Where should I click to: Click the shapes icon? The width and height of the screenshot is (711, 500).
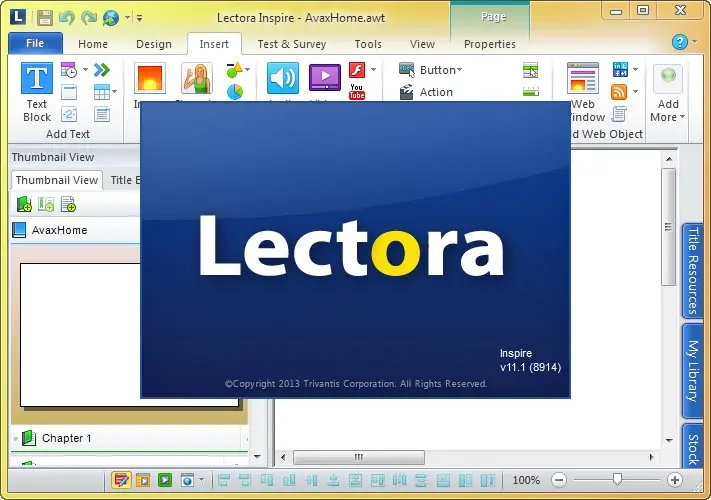pyautogui.click(x=234, y=70)
